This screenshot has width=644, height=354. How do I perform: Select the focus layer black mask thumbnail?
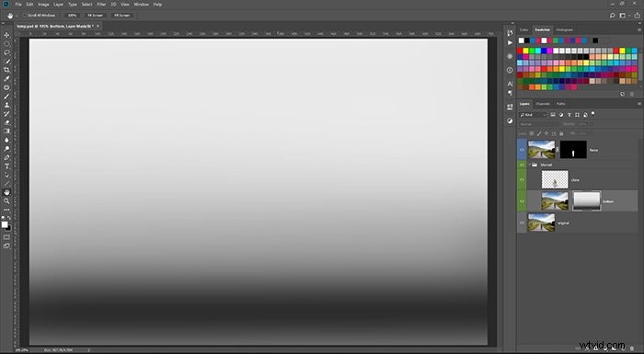click(x=573, y=150)
